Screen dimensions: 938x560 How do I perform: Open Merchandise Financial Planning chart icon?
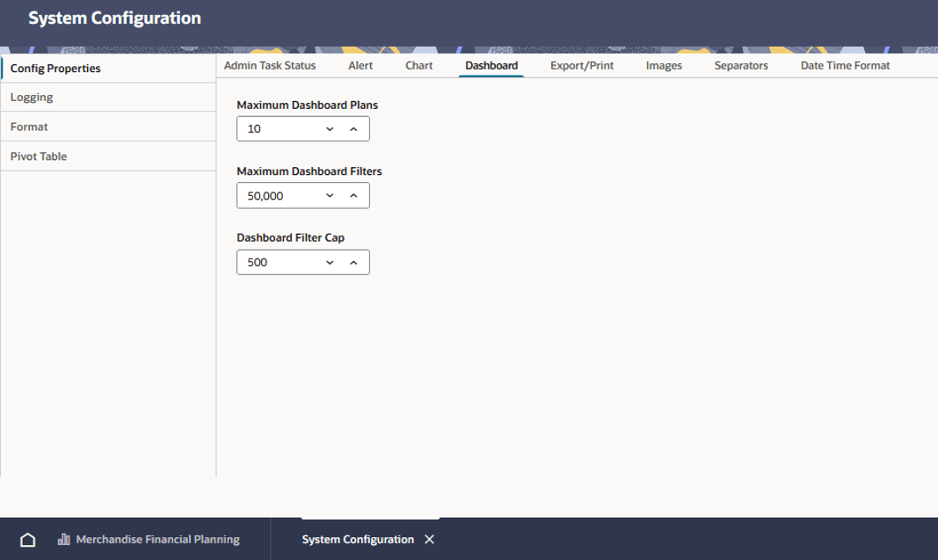pyautogui.click(x=63, y=540)
